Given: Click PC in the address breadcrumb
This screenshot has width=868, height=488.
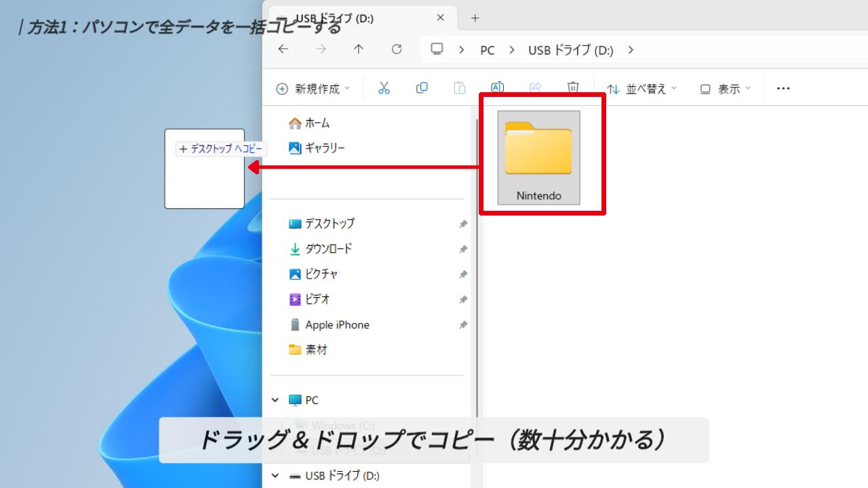Looking at the screenshot, I should [x=487, y=50].
